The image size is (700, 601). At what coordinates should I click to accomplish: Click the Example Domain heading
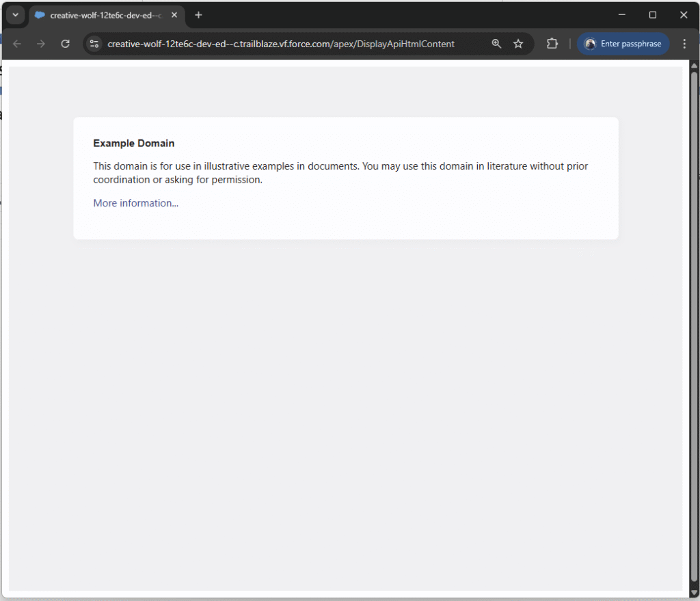[133, 144]
